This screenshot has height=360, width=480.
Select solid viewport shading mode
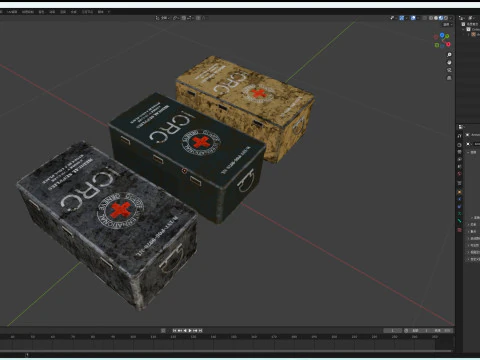click(x=436, y=18)
